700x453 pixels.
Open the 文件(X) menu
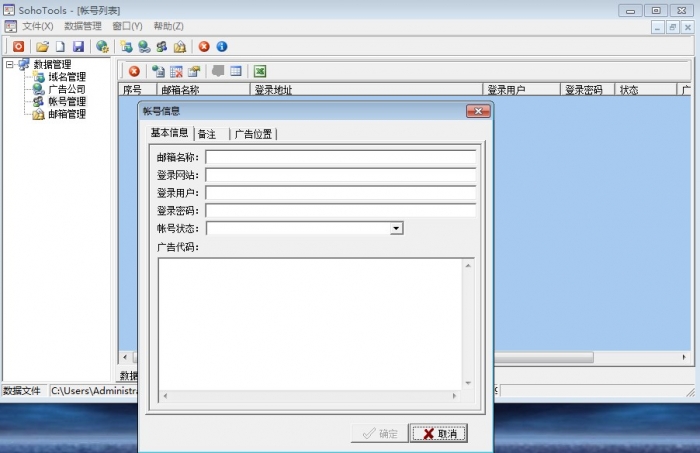pos(37,26)
